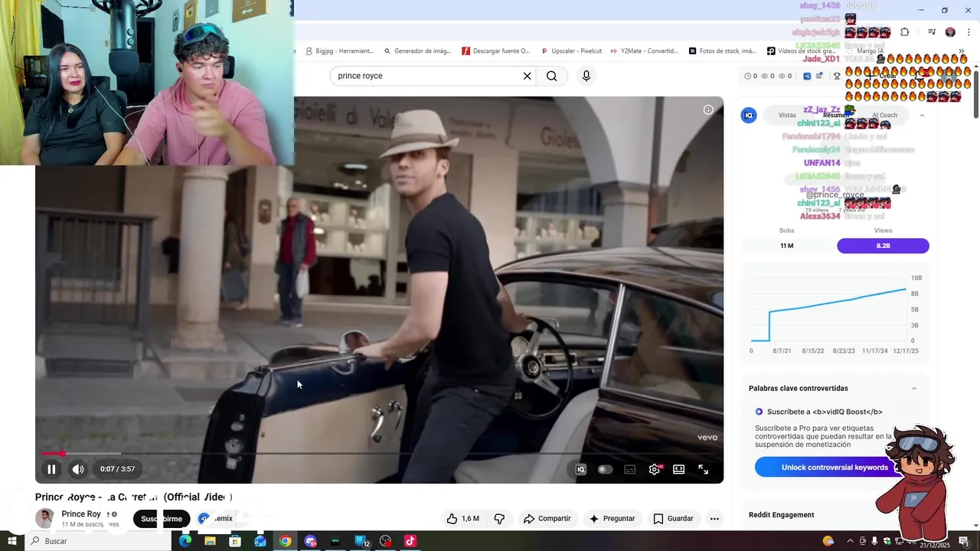The image size is (980, 551).
Task: Click the vidIQ Remix button
Action: pos(215,518)
